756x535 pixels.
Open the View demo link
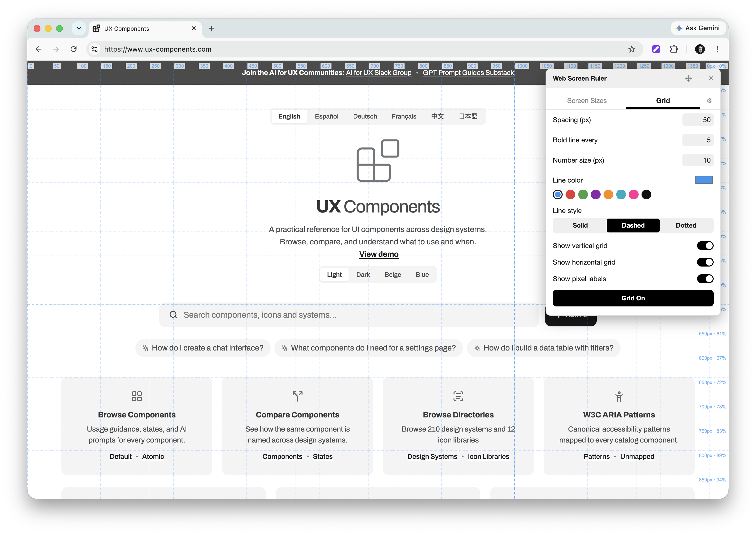[x=379, y=254]
